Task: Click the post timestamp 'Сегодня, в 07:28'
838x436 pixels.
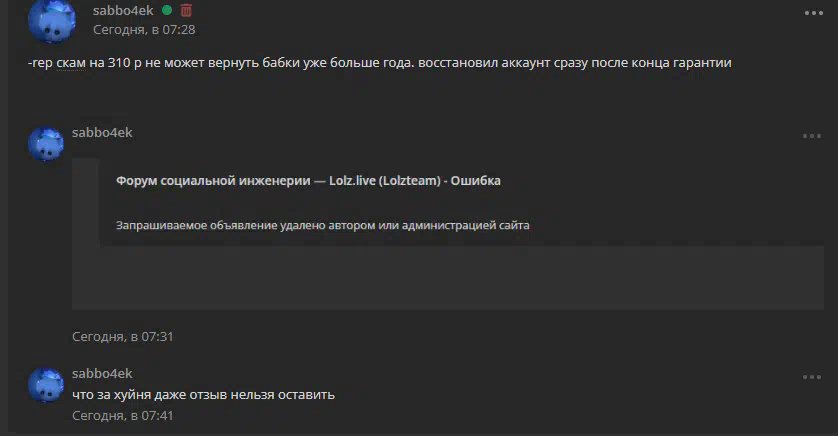Action: click(x=144, y=30)
